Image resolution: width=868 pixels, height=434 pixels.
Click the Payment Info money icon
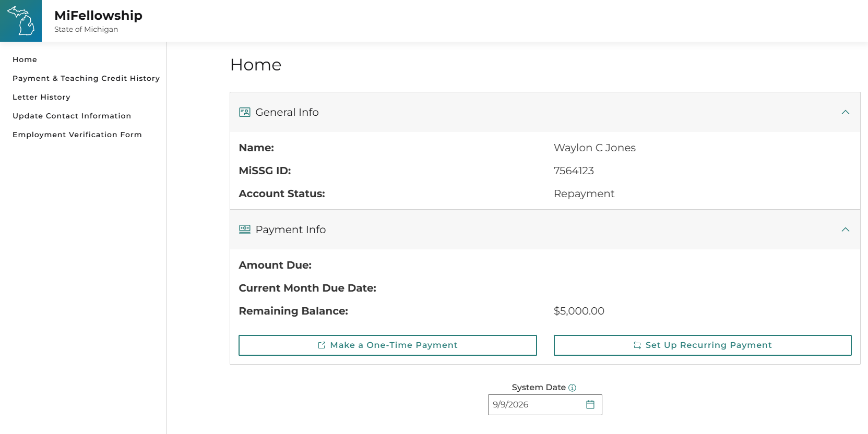pos(244,230)
